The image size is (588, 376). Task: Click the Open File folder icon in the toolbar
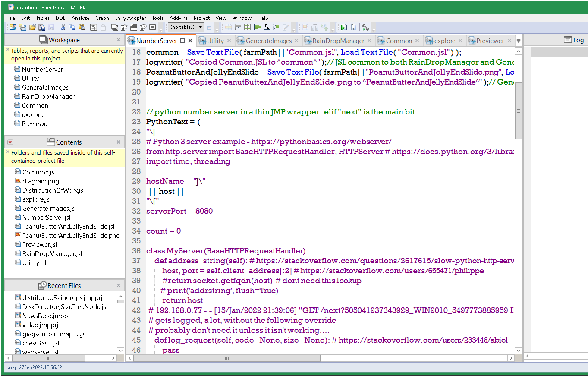pyautogui.click(x=33, y=27)
